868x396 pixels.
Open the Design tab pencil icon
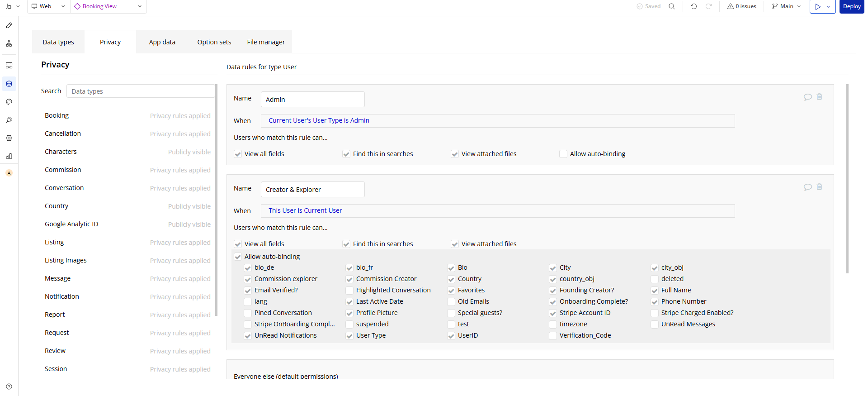click(x=9, y=26)
